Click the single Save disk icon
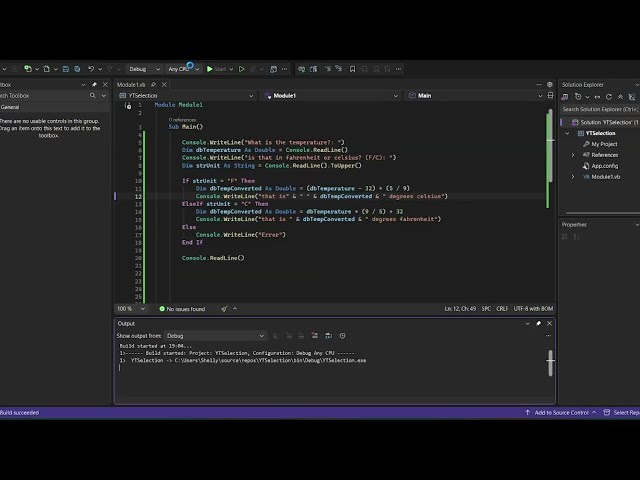 tap(66, 69)
